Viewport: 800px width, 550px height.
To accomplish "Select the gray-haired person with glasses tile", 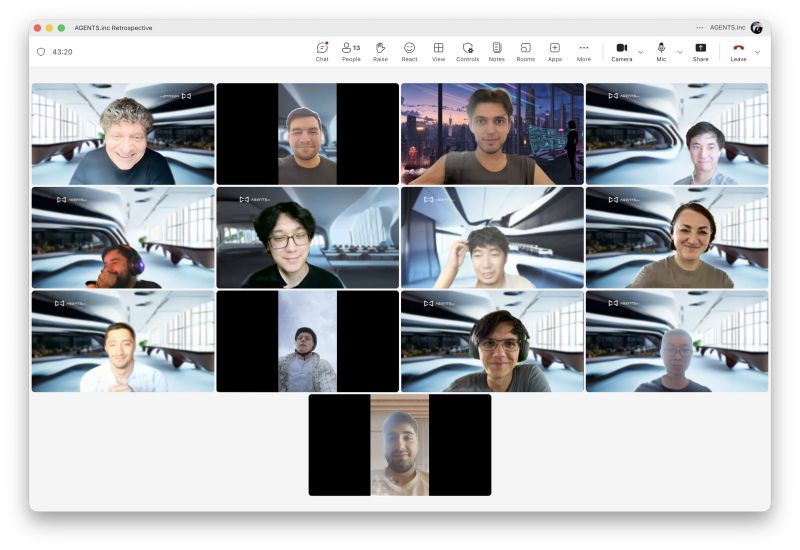I will (677, 341).
